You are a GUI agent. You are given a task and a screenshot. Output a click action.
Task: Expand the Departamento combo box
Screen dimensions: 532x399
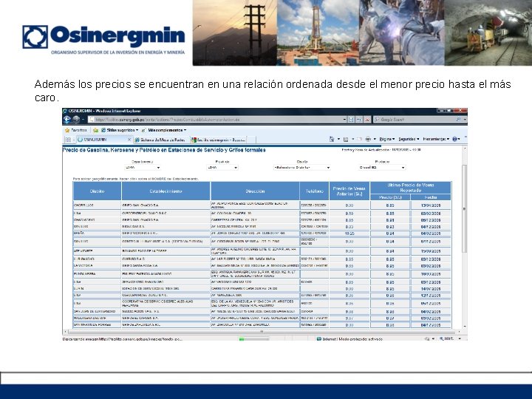coord(142,168)
